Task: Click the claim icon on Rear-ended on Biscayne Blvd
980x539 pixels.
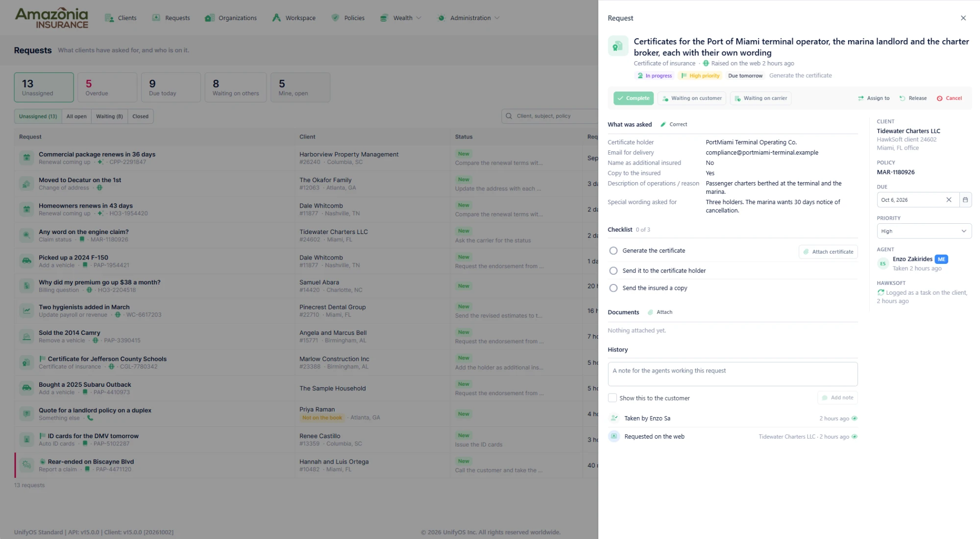Action: click(x=26, y=465)
